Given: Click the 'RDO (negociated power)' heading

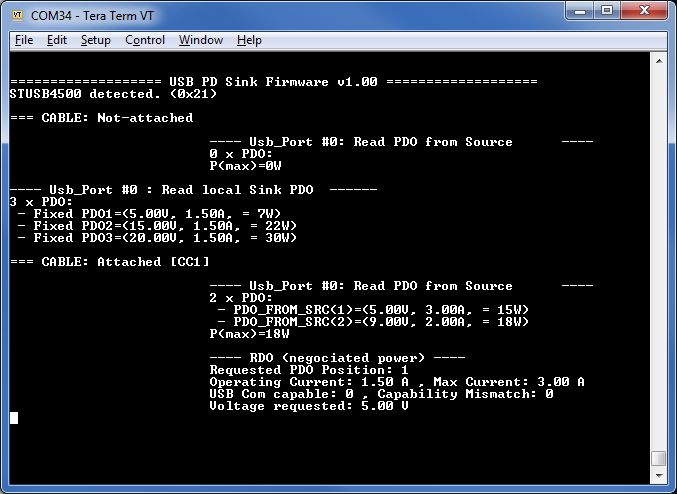Looking at the screenshot, I should click(x=337, y=358).
